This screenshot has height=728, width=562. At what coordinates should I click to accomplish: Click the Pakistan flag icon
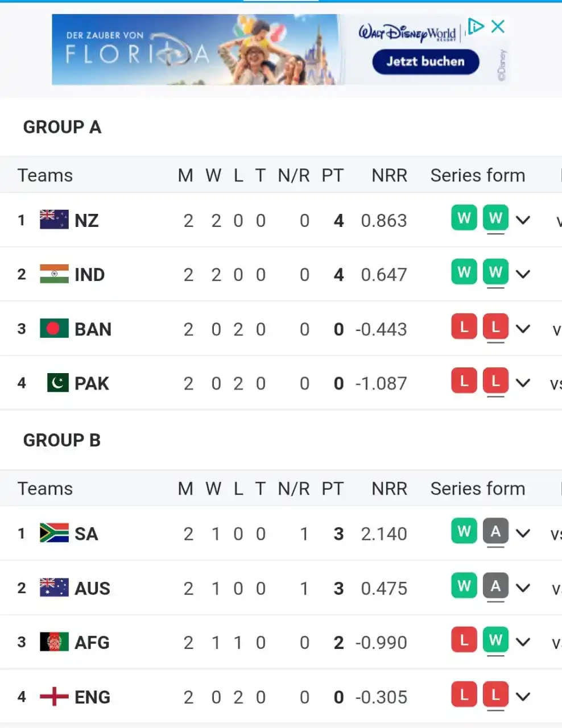tap(57, 383)
